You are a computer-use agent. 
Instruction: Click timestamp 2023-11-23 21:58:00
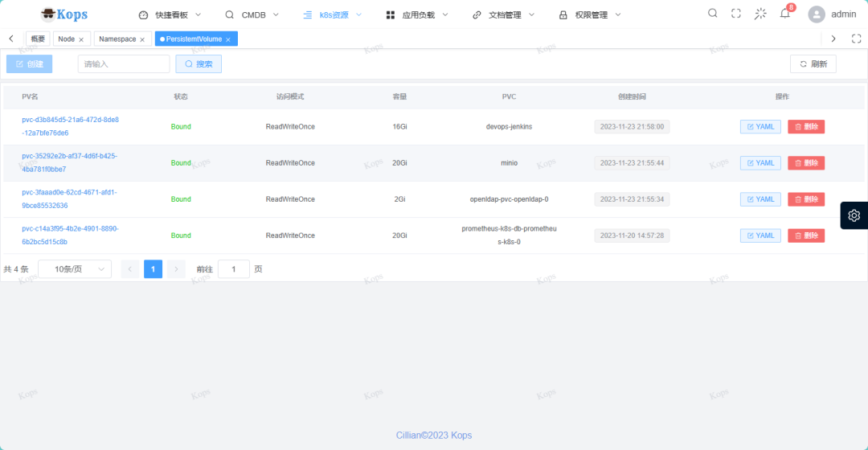pyautogui.click(x=632, y=127)
